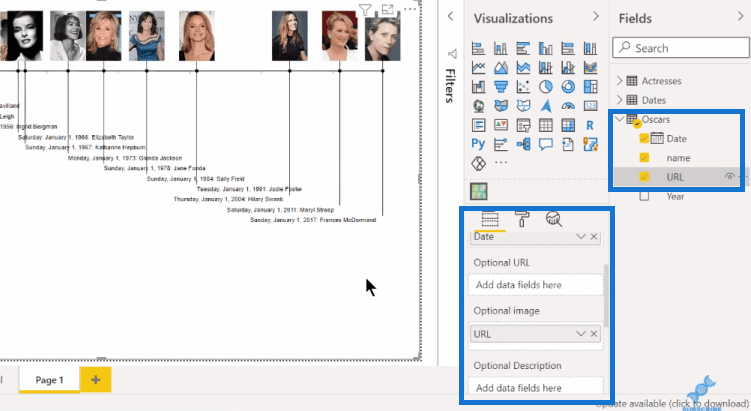Open the Format paint roller tab

click(522, 219)
